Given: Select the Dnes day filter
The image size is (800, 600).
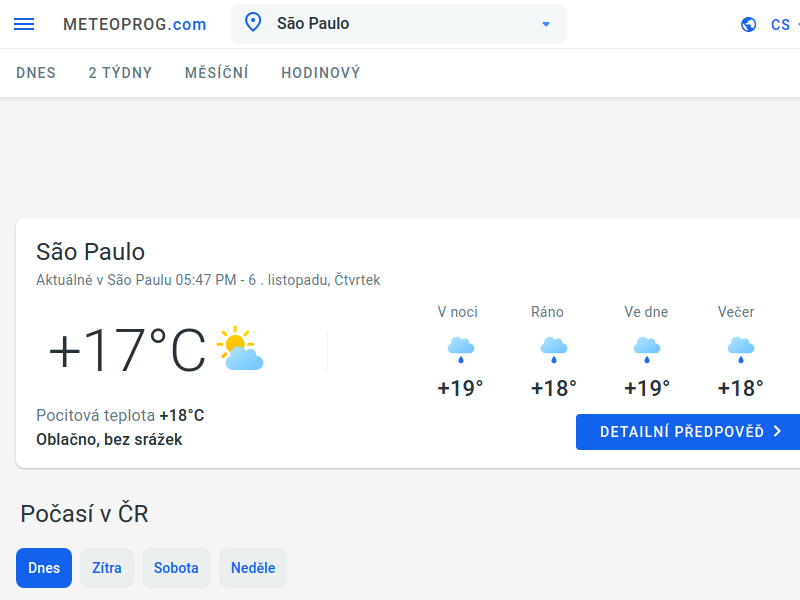Looking at the screenshot, I should coord(44,568).
